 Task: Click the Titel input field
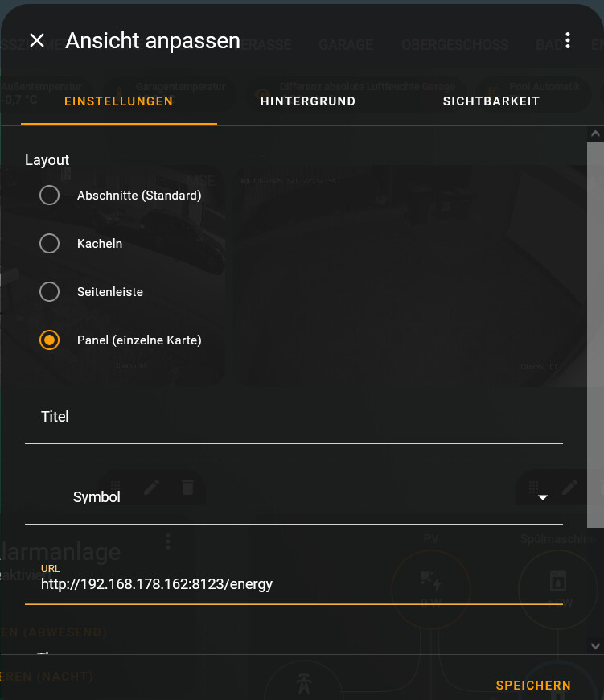(294, 418)
